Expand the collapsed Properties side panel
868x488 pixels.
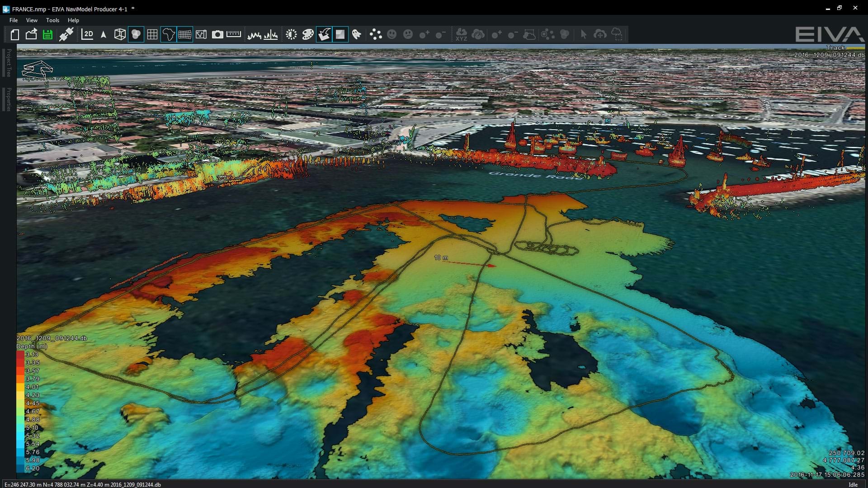(x=9, y=99)
